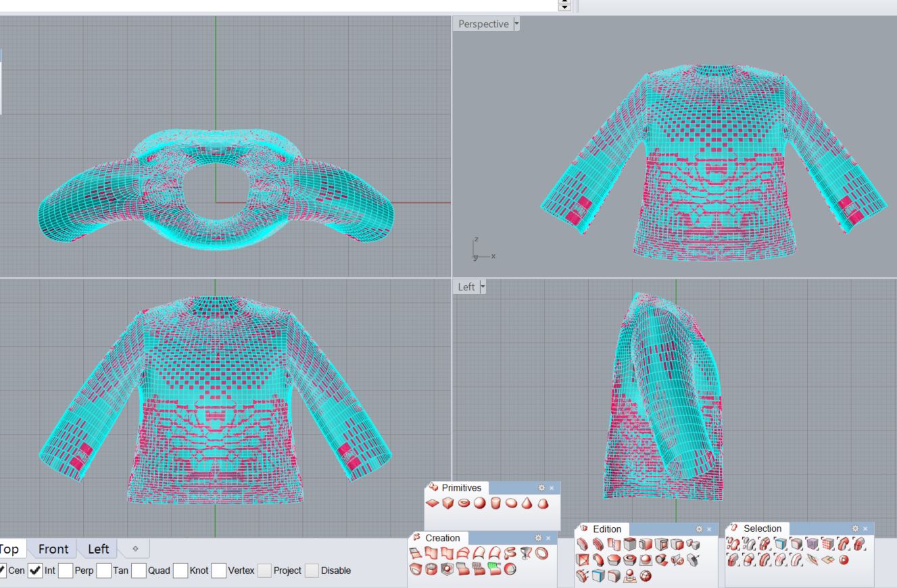Select the Creation panel tab
897x588 pixels.
[x=439, y=538]
